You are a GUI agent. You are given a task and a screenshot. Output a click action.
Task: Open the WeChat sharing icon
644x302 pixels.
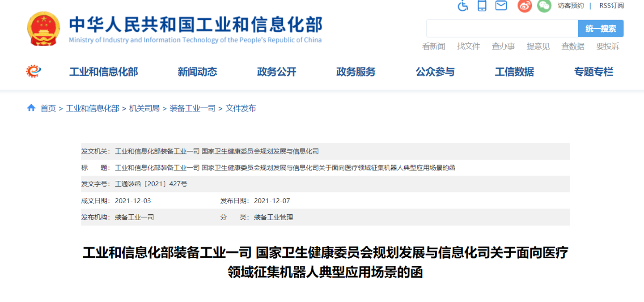(544, 6)
